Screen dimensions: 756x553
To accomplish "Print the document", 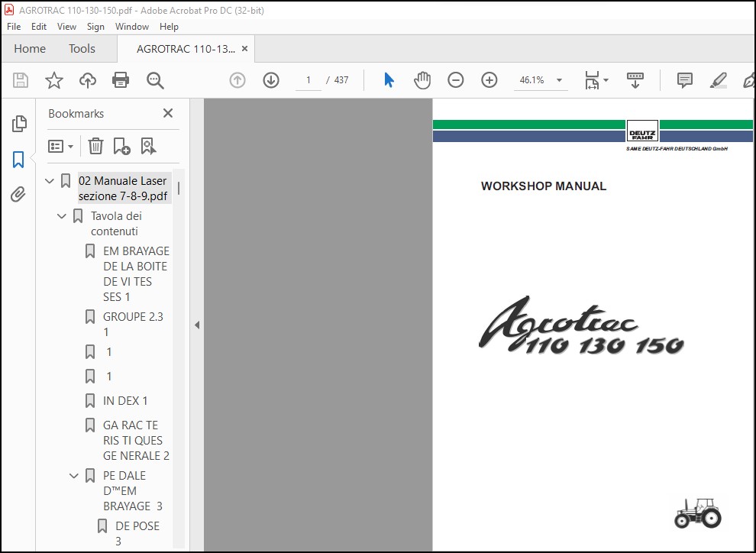I will pos(121,80).
